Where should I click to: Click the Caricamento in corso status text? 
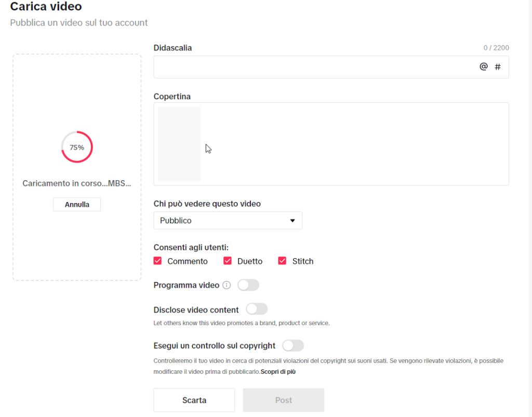tap(77, 183)
